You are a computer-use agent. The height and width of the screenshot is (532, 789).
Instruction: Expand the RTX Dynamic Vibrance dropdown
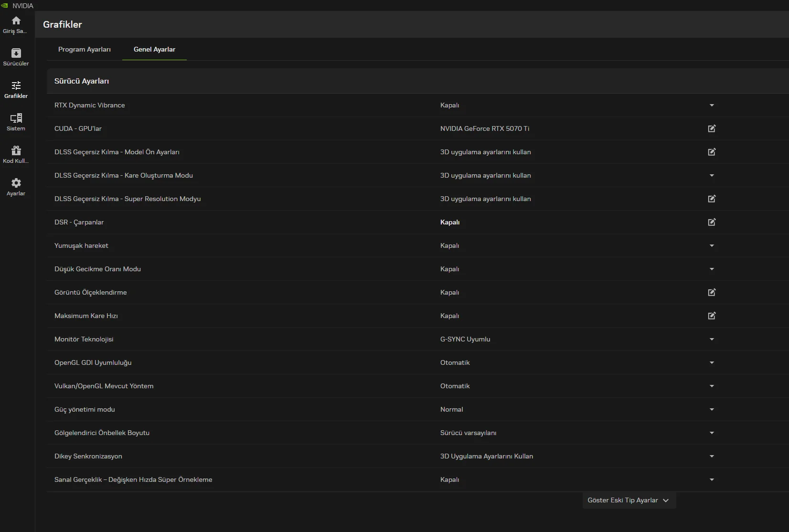click(712, 105)
